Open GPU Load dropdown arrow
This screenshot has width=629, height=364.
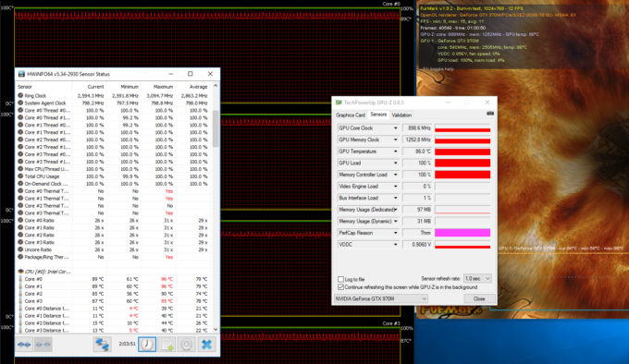395,163
